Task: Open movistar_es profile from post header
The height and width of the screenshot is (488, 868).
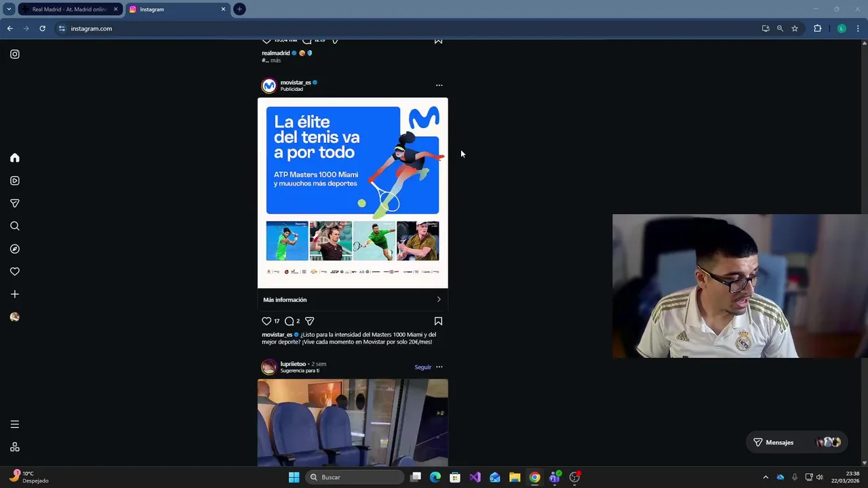Action: pyautogui.click(x=296, y=83)
